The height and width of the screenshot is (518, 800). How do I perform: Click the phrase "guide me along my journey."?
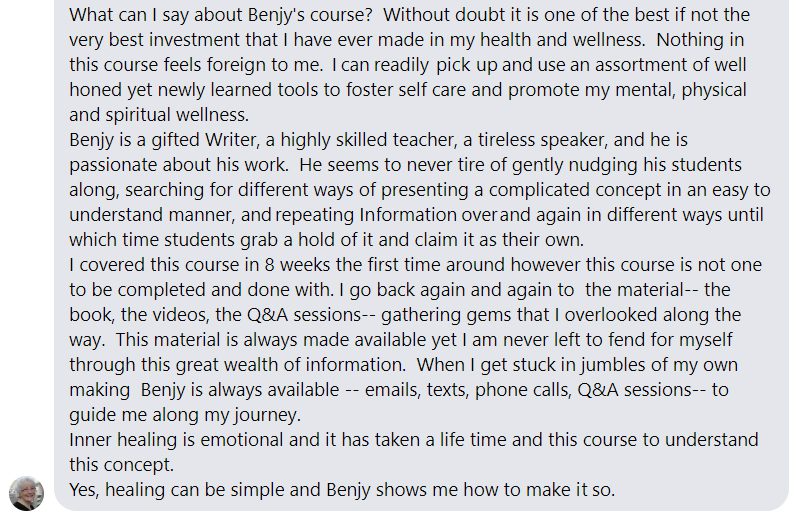[185, 415]
